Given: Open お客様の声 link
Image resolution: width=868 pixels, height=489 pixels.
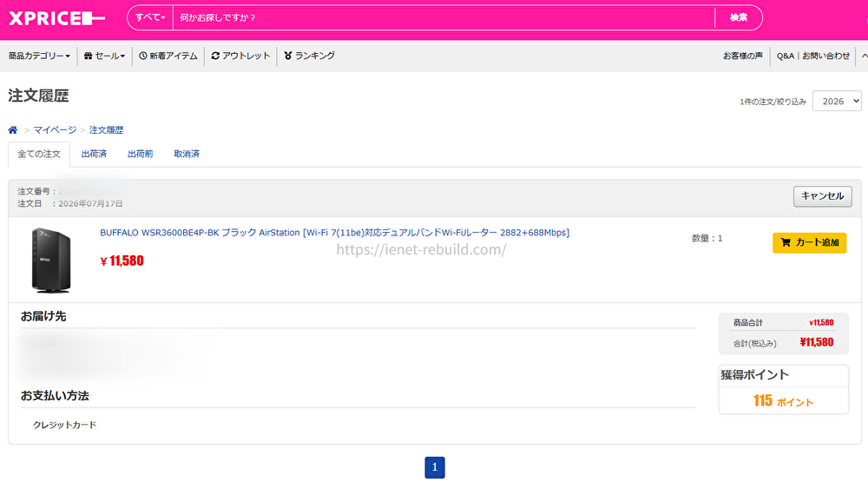Looking at the screenshot, I should point(742,56).
